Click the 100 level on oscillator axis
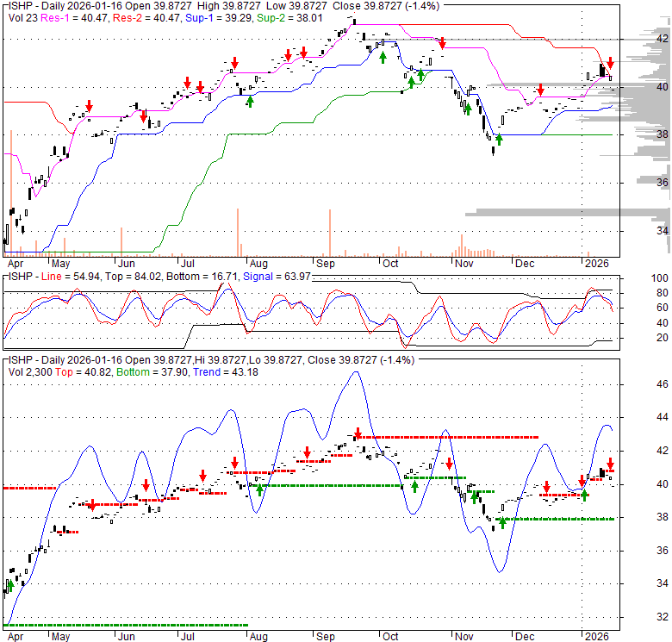 pos(637,279)
